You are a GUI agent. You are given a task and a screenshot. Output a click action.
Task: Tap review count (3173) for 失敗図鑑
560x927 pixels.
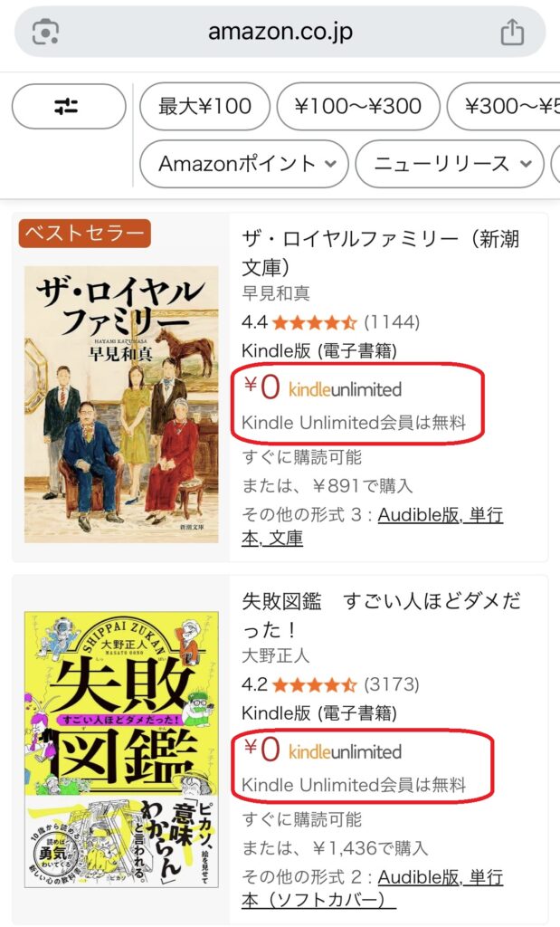(392, 684)
